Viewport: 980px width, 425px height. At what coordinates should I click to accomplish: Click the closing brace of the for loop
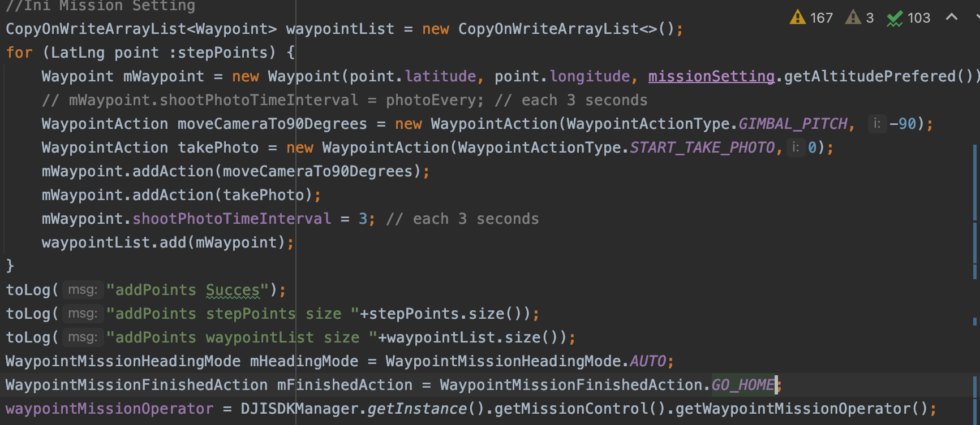coord(10,266)
